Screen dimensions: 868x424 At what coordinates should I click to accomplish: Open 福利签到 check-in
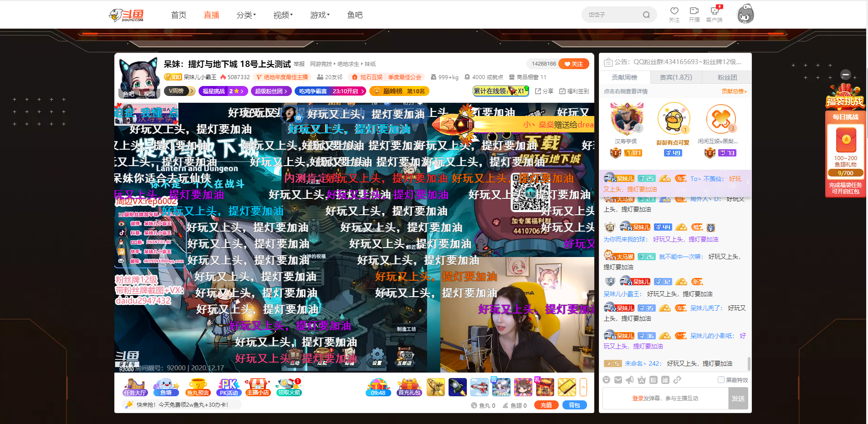[x=574, y=91]
